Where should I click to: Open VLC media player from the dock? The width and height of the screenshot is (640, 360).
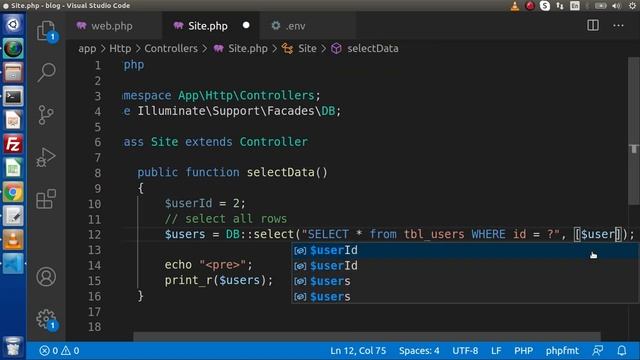13,240
